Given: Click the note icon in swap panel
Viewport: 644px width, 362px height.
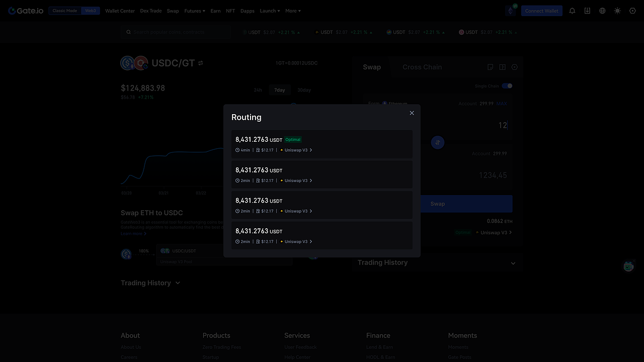Looking at the screenshot, I should click(x=491, y=67).
